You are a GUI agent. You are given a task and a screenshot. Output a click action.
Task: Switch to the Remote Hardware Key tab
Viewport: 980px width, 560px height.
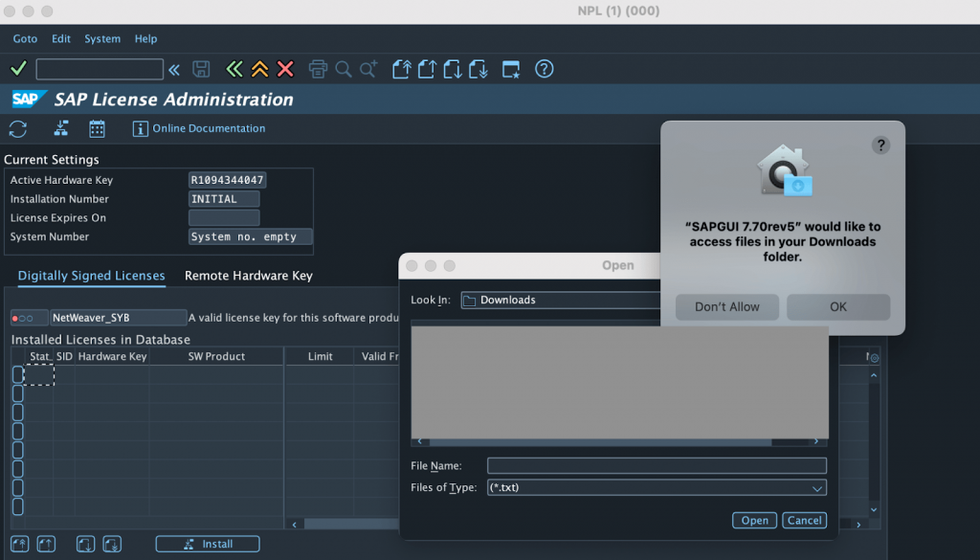[249, 276]
